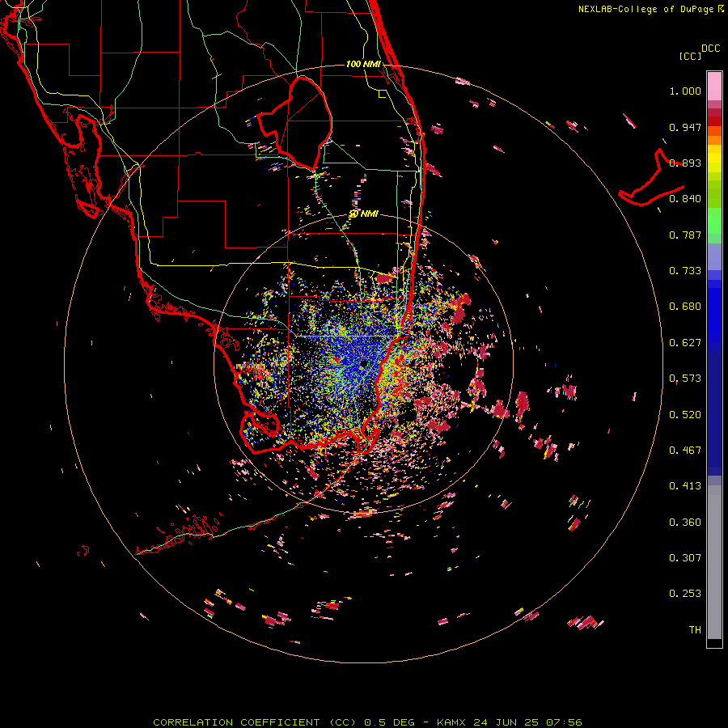Select the DCC legend title
Viewport: 728px width, 728px height.
coord(711,49)
